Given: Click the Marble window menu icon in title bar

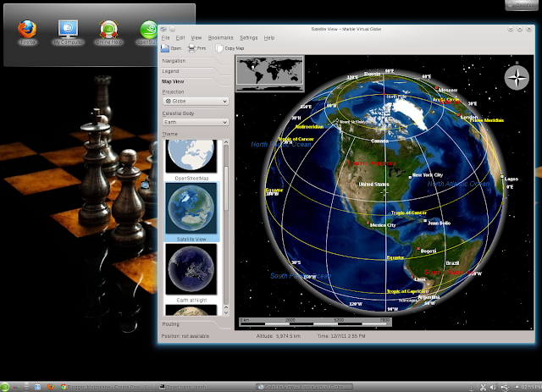Looking at the screenshot, I should point(163,29).
